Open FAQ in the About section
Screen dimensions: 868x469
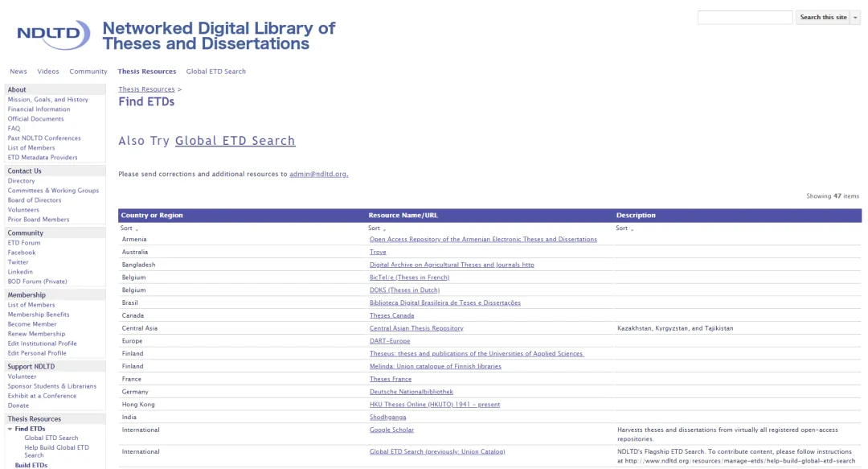(x=14, y=129)
